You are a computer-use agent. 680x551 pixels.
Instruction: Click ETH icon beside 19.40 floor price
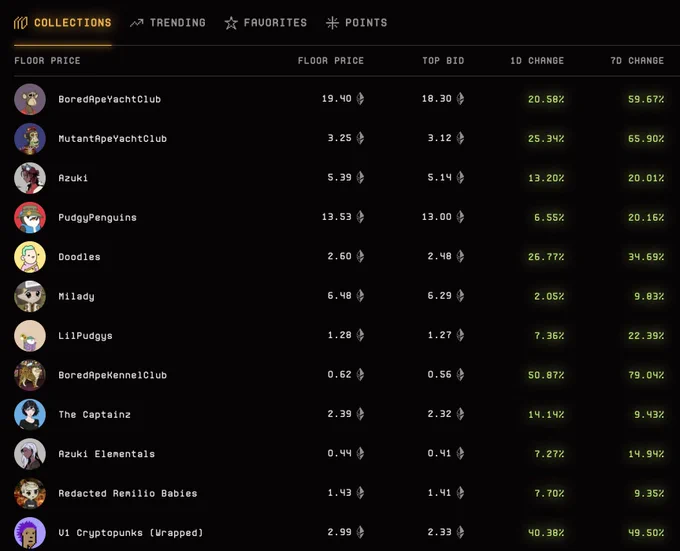tap(360, 99)
